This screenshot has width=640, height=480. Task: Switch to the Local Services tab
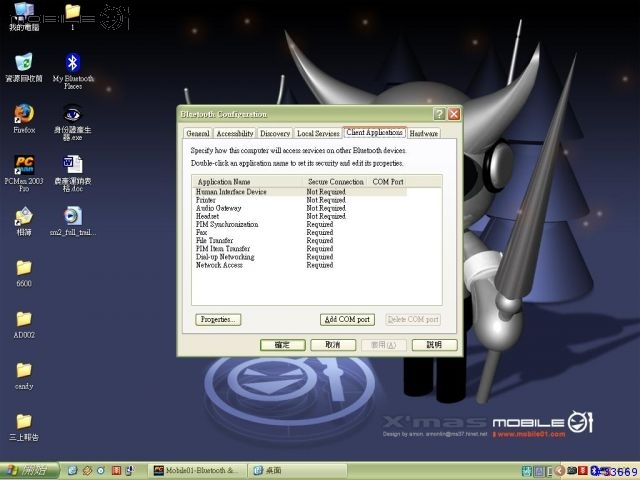318,133
